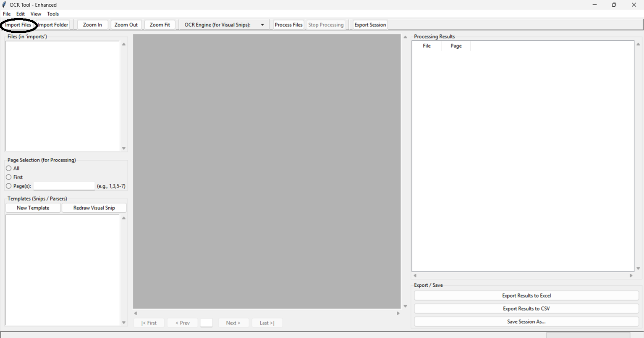Screen dimensions: 644x338
Task: Click the New Template button
Action: tap(33, 208)
